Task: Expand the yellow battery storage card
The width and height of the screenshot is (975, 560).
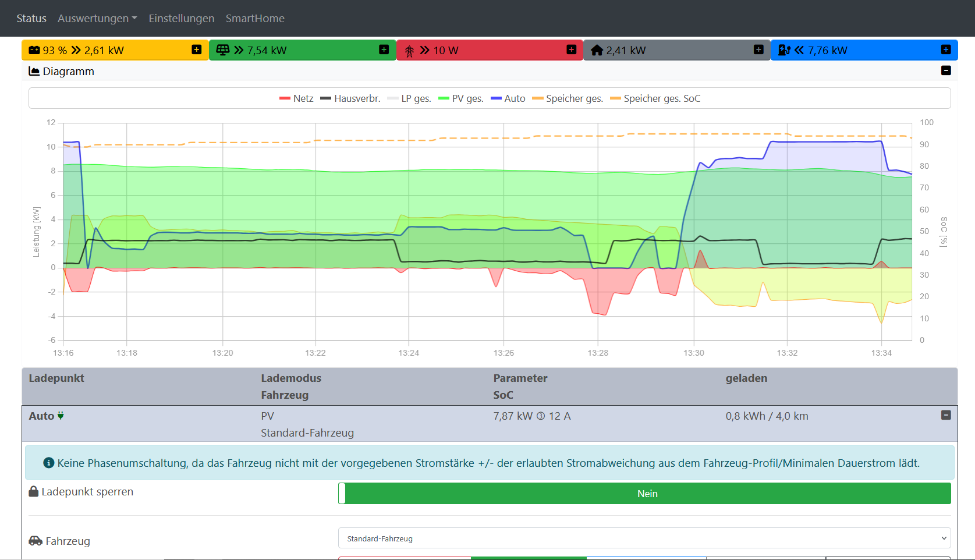Action: click(x=197, y=50)
